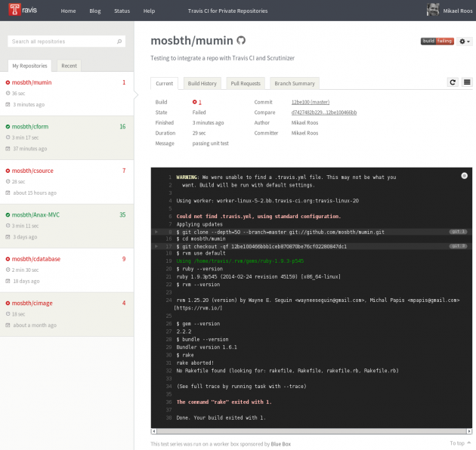Click the failed status icon beside mosbth/cimage
The width and height of the screenshot is (476, 450).
(x=8, y=303)
